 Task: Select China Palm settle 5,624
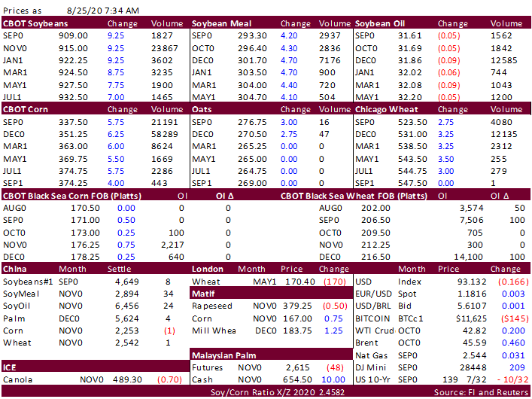127,318
